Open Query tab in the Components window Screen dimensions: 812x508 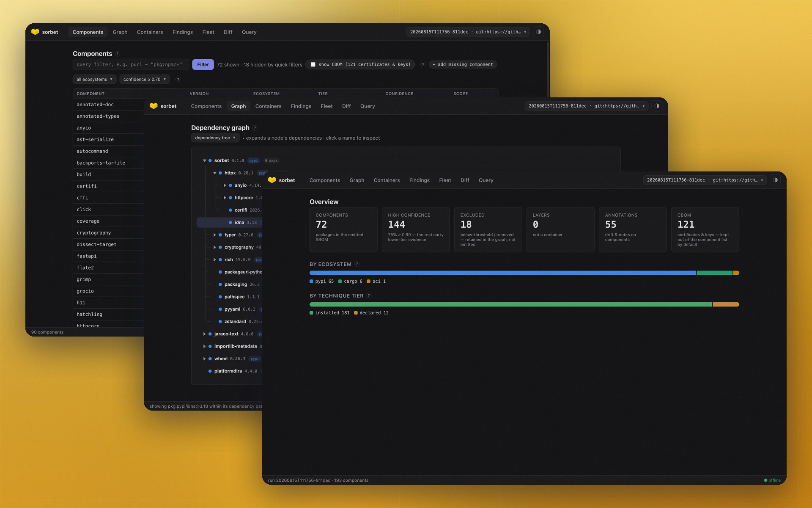249,32
